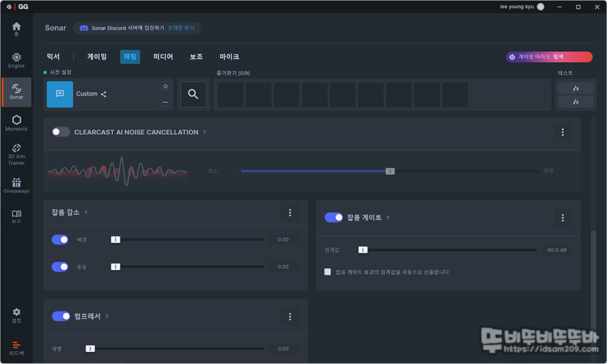This screenshot has width=607, height=364.
Task: Open the 피드백 feedback icon
Action: (x=16, y=348)
